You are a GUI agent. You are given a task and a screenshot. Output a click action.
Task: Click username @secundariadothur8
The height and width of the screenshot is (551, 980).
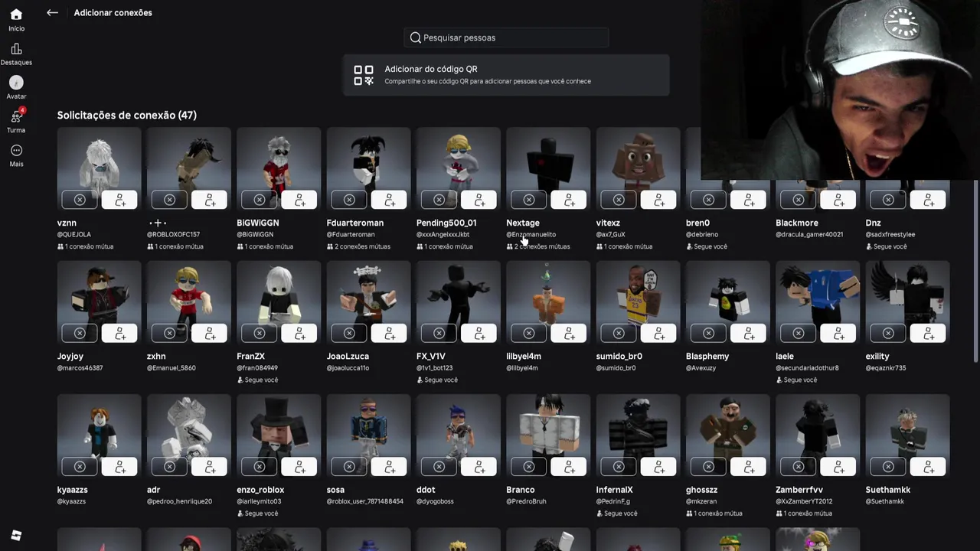807,368
